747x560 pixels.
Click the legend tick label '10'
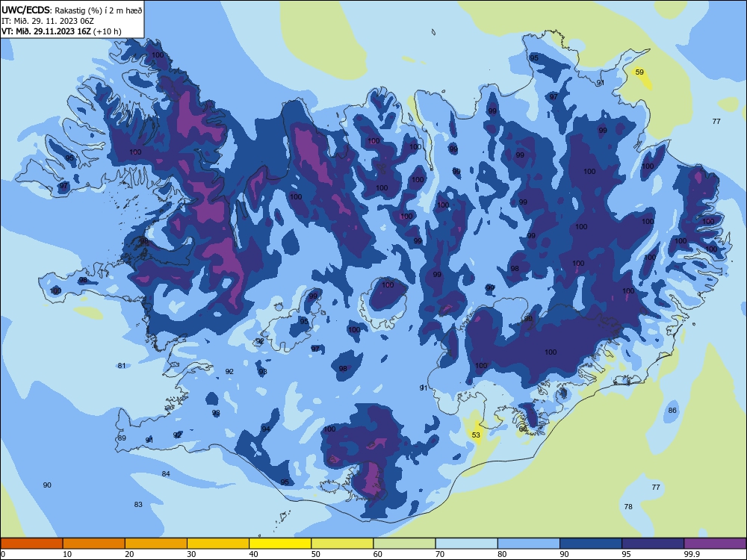click(67, 554)
